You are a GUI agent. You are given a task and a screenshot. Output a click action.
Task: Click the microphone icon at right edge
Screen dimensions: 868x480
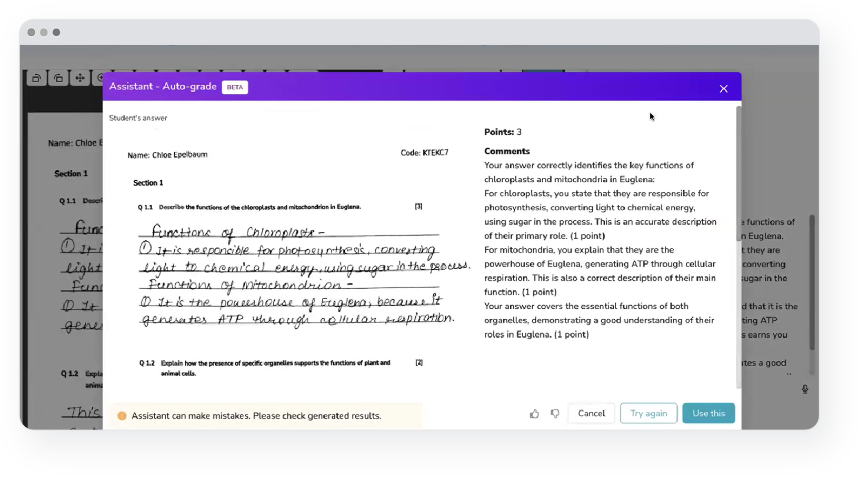[x=805, y=389]
